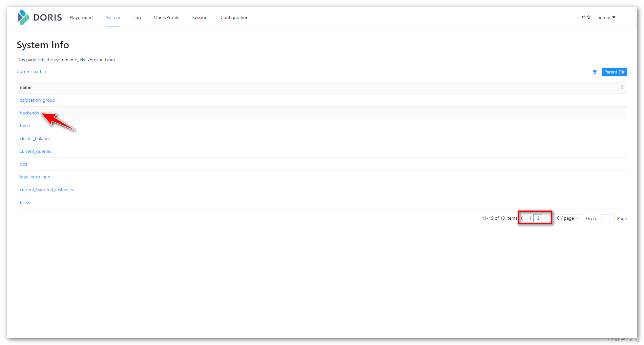644x345 pixels.
Task: Open the backends entry
Action: (29, 113)
